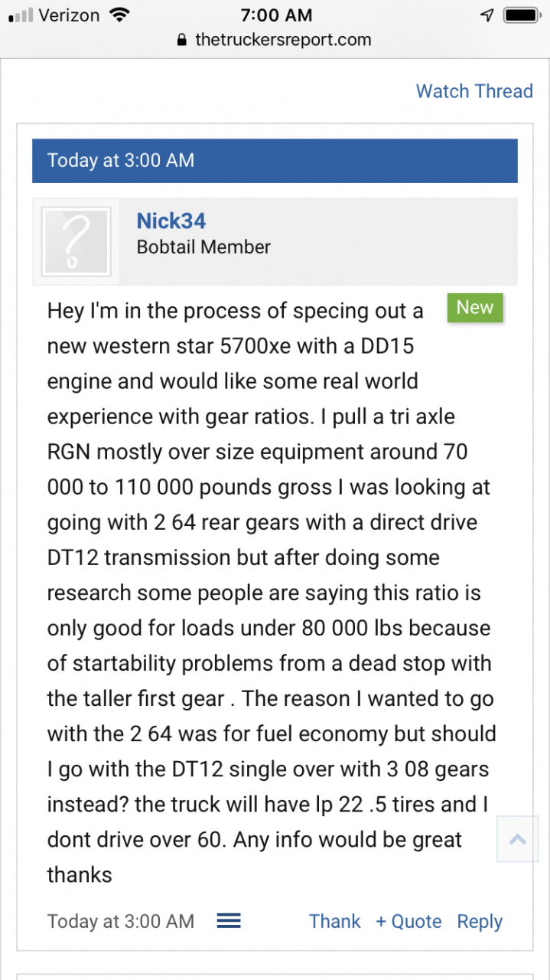Tap the green New badge

475,308
